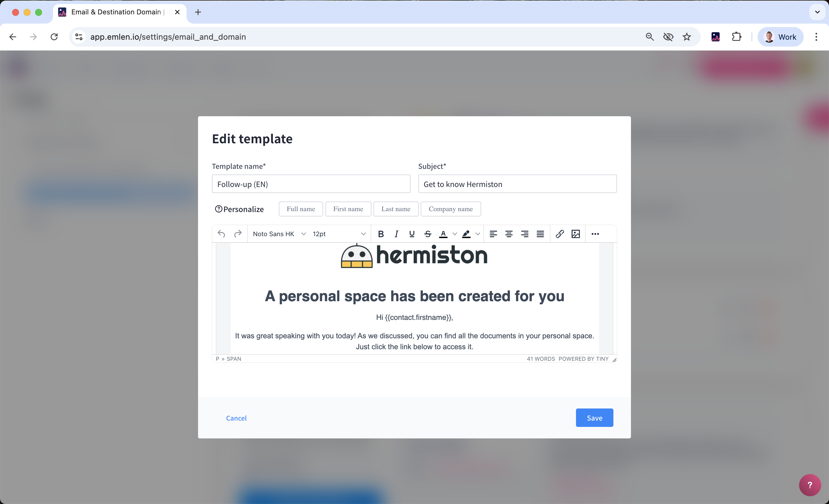The width and height of the screenshot is (829, 504).
Task: Expand the highlight color picker arrow
Action: (478, 234)
